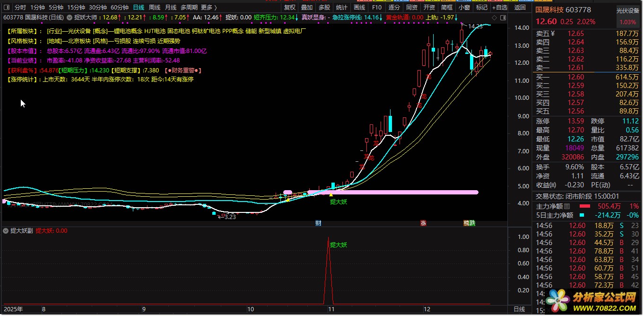644x316 pixels.
Task: Switch to the 周线 weekly chart tab
Action: tap(155, 8)
